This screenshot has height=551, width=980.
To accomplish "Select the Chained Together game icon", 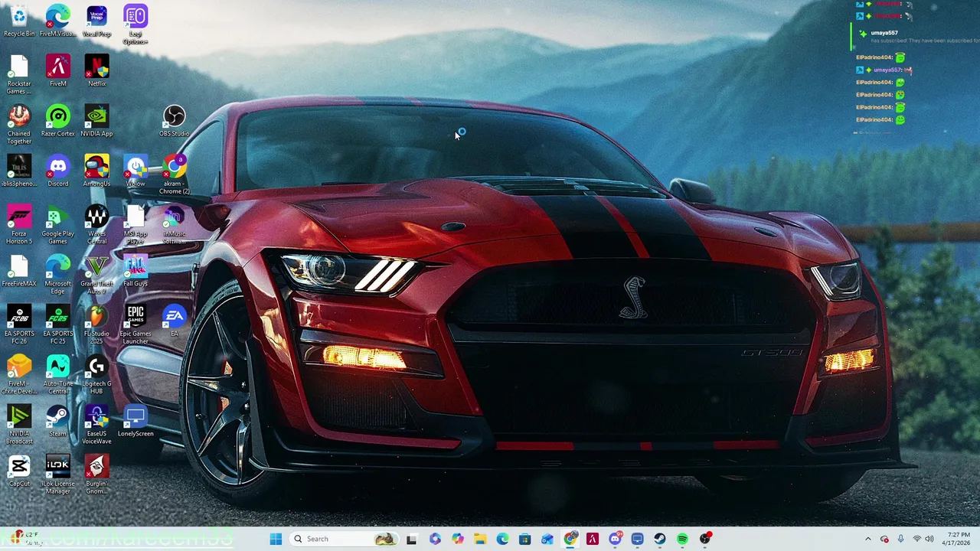I will [19, 125].
